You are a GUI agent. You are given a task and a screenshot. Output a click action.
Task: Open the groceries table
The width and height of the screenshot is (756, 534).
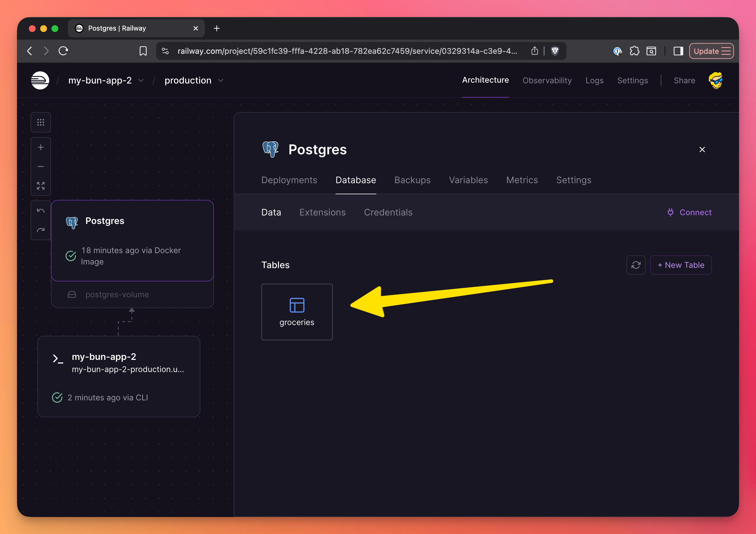click(x=297, y=312)
